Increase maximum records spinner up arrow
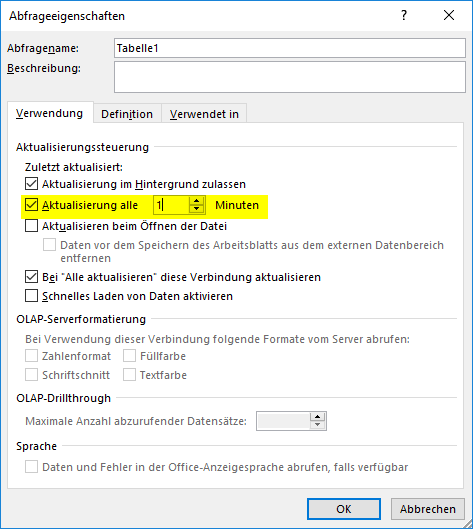Image resolution: width=473 pixels, height=529 pixels. point(317,417)
